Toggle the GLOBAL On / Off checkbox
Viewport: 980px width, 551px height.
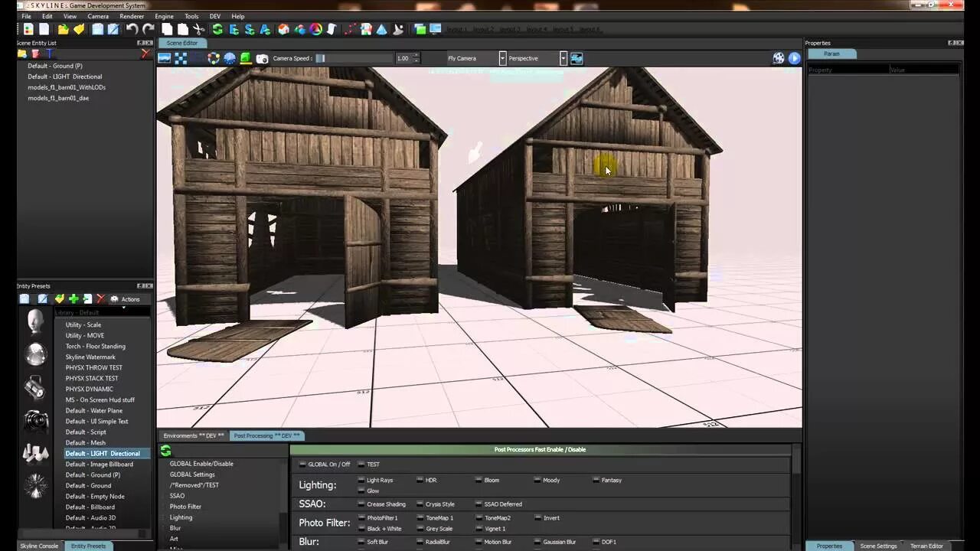tap(302, 465)
